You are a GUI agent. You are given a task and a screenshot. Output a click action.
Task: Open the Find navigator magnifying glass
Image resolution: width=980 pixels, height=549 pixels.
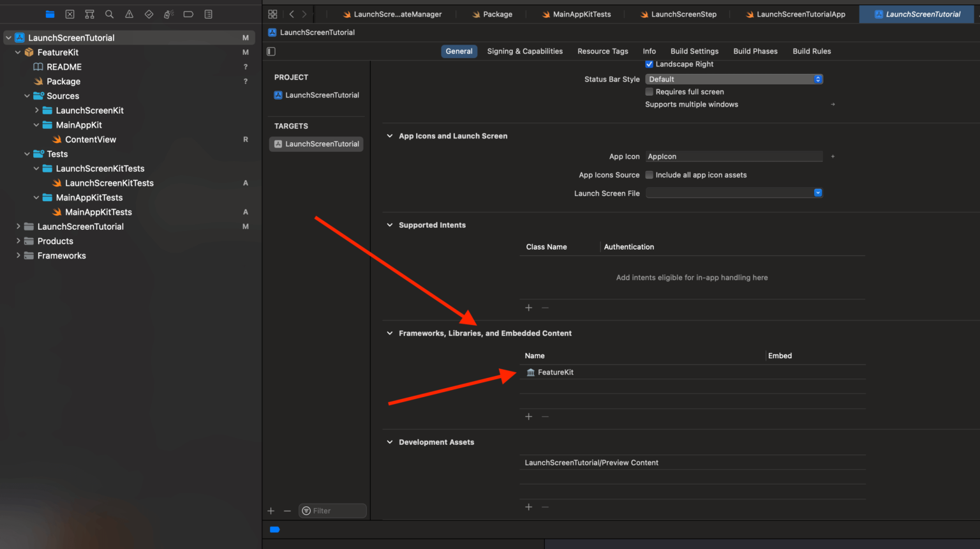109,13
